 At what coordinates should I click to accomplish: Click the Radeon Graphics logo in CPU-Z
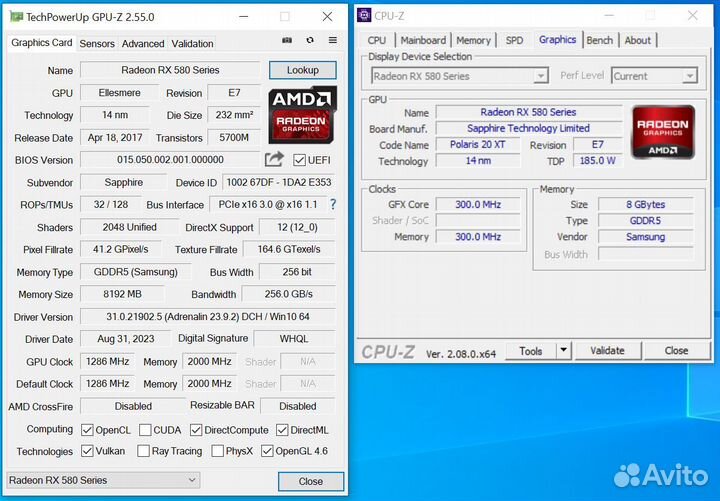tap(663, 132)
